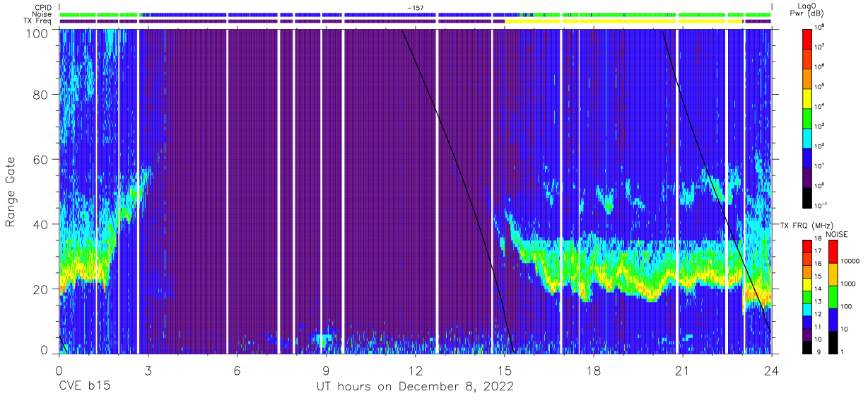Image resolution: width=868 pixels, height=401 pixels.
Task: Click x-axis tick label '12'
Action: [415, 371]
